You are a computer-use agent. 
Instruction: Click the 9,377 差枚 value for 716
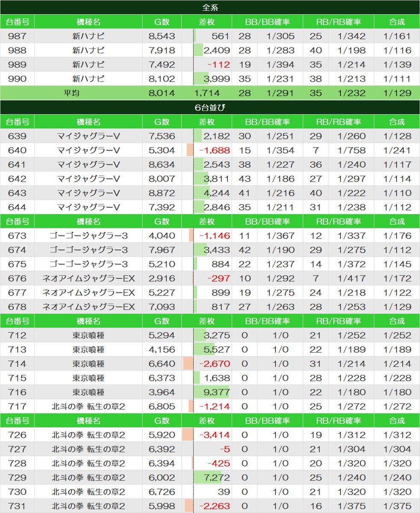point(217,392)
